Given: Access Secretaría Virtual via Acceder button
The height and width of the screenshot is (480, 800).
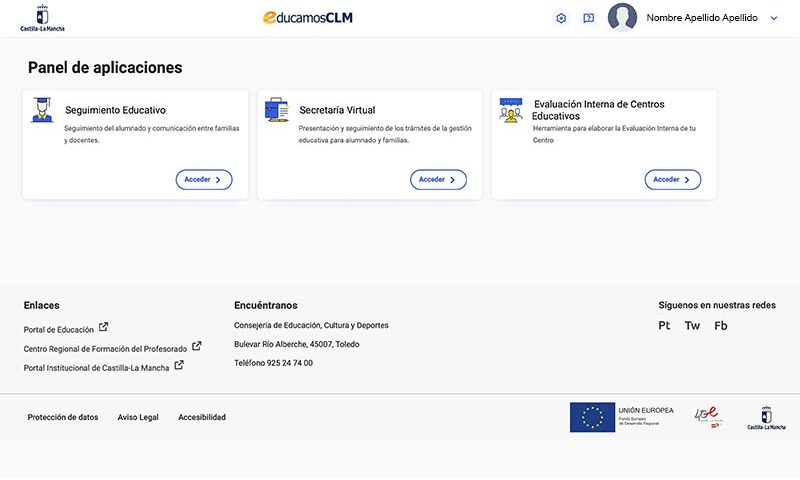Looking at the screenshot, I should (438, 180).
